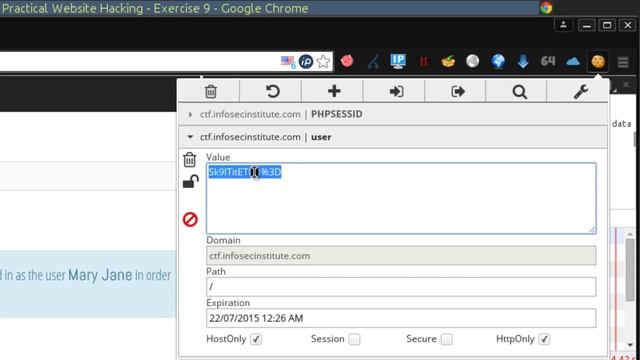
Task: Click the grey sphere extension icon
Action: point(472,61)
